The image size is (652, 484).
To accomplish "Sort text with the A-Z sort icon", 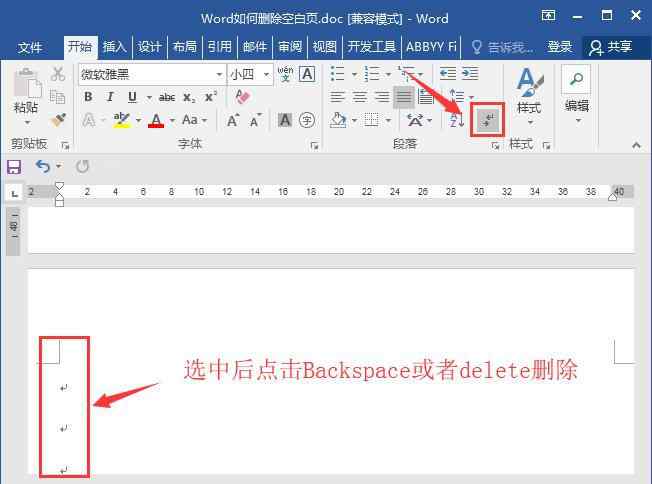I will click(x=456, y=121).
